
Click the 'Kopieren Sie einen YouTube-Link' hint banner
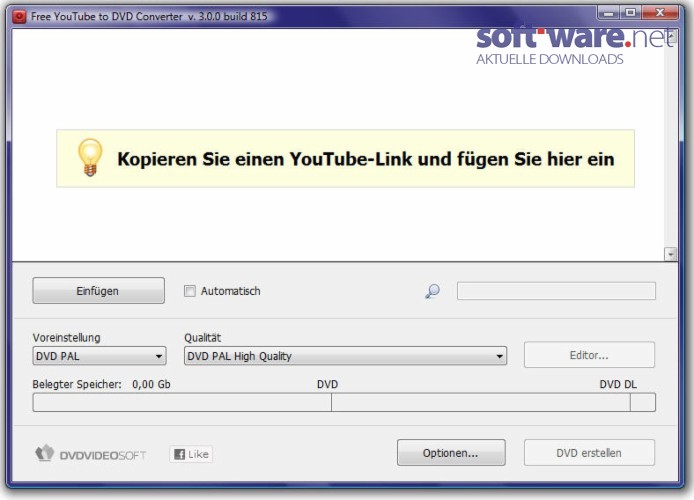point(345,158)
